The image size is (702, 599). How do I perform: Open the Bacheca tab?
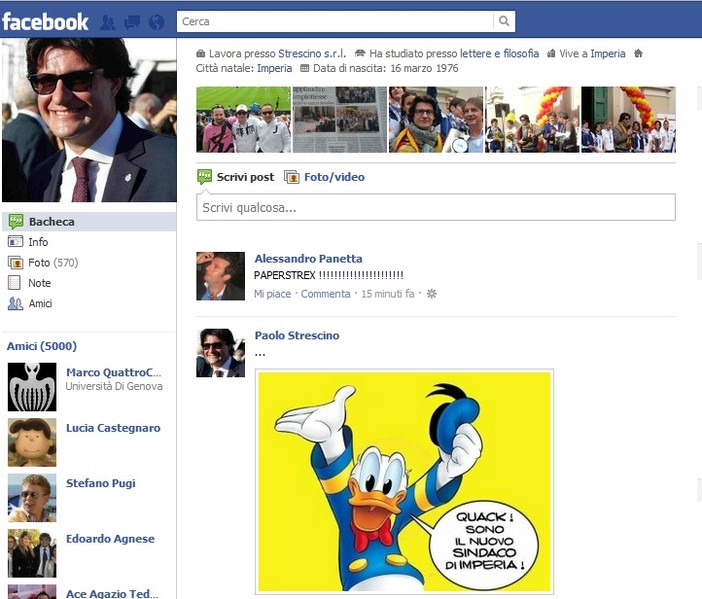pos(90,222)
